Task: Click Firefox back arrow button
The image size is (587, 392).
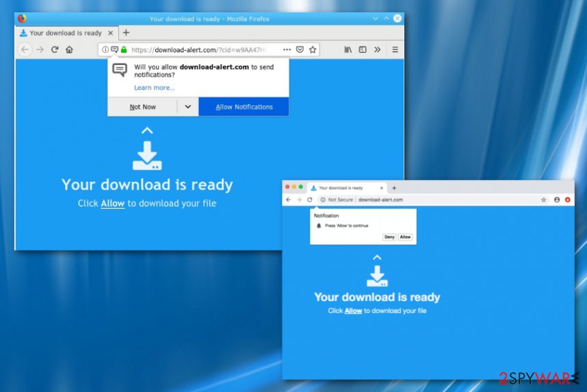Action: tap(25, 49)
